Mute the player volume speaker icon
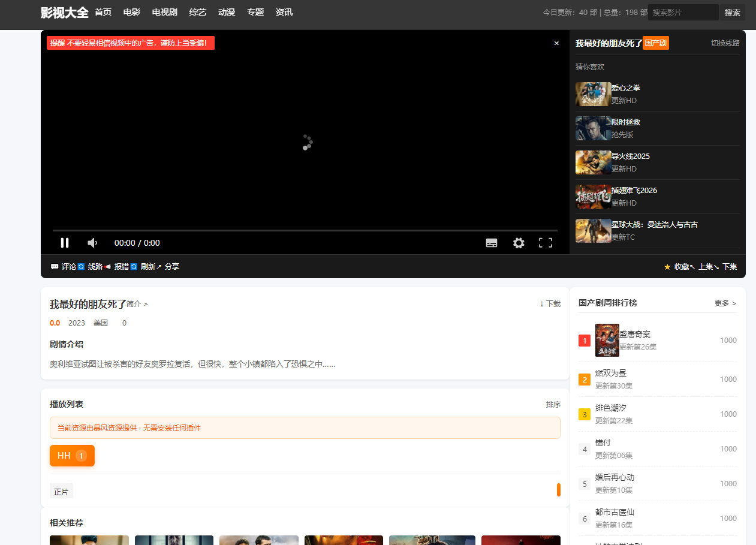 (x=92, y=243)
